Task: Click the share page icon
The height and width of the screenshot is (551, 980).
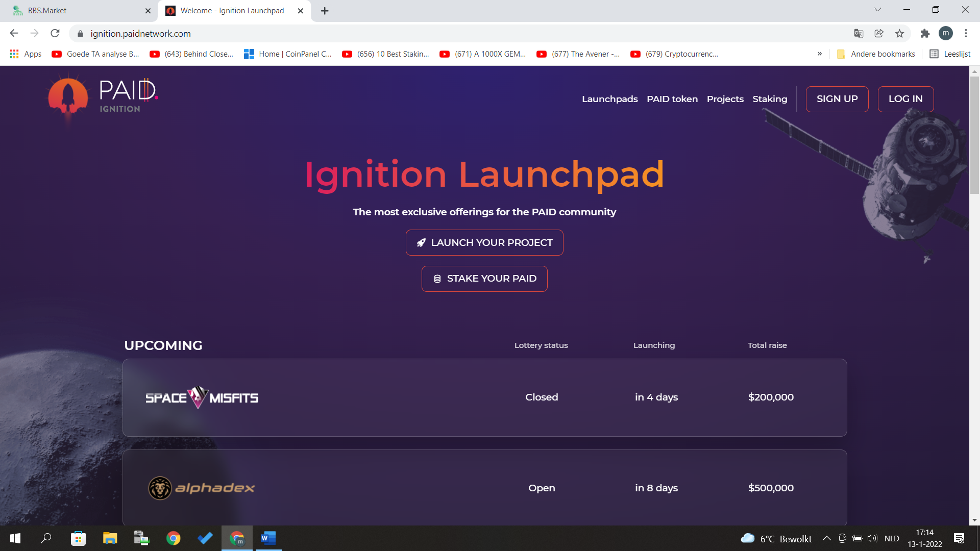Action: (x=879, y=34)
